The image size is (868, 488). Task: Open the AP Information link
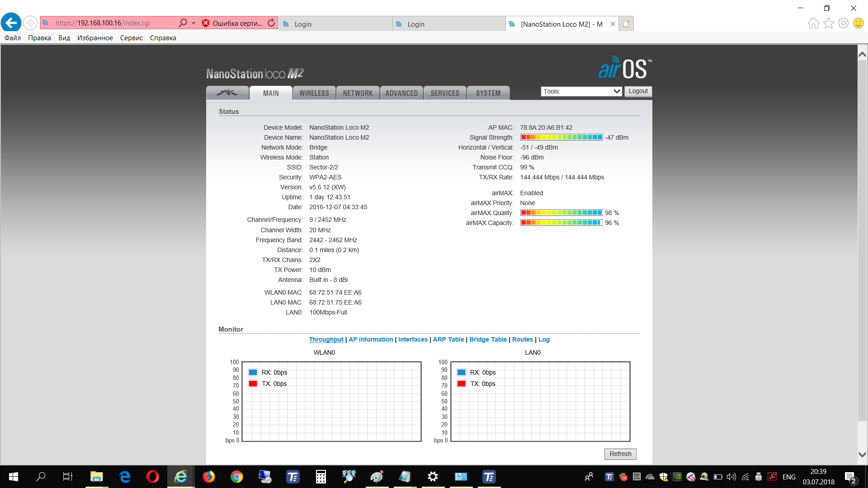pyautogui.click(x=371, y=339)
